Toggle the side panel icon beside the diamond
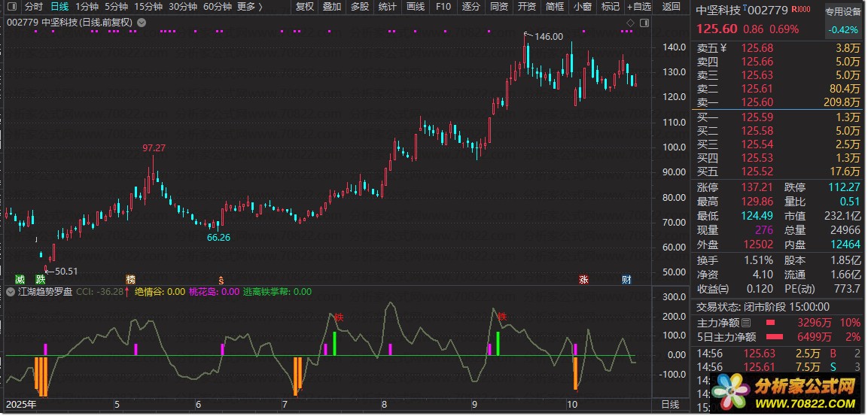 pyautogui.click(x=644, y=23)
